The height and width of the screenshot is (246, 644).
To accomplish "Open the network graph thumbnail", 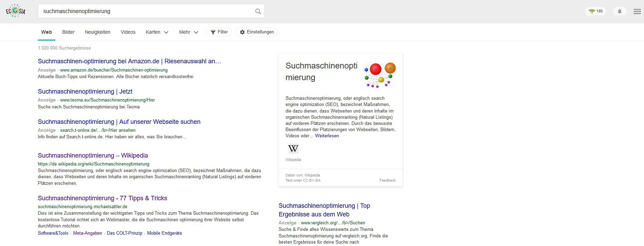I will pyautogui.click(x=380, y=75).
